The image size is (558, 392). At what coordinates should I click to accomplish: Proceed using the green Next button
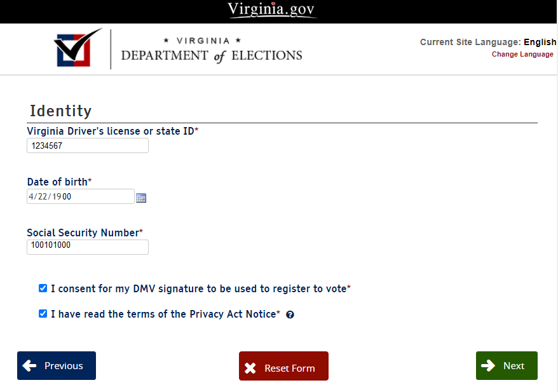tap(507, 366)
